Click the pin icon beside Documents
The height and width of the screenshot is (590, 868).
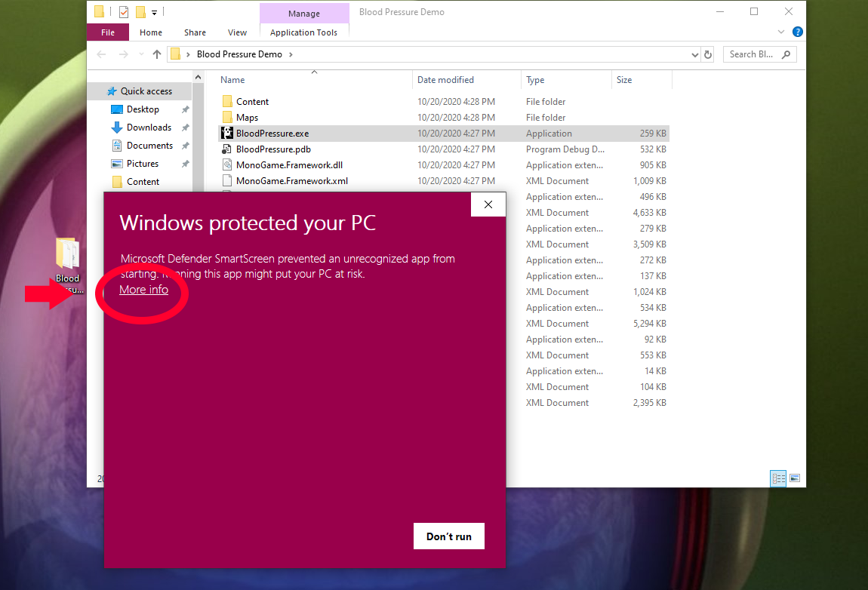pos(186,146)
